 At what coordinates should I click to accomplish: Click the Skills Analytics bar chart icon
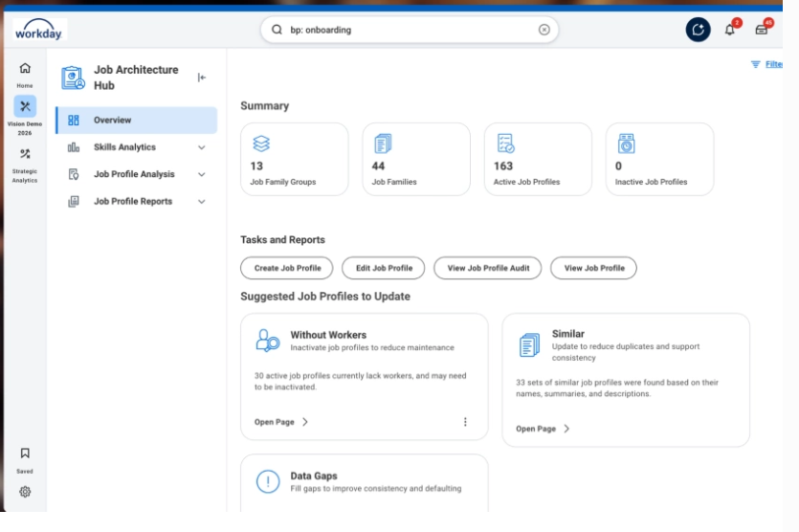(x=74, y=147)
